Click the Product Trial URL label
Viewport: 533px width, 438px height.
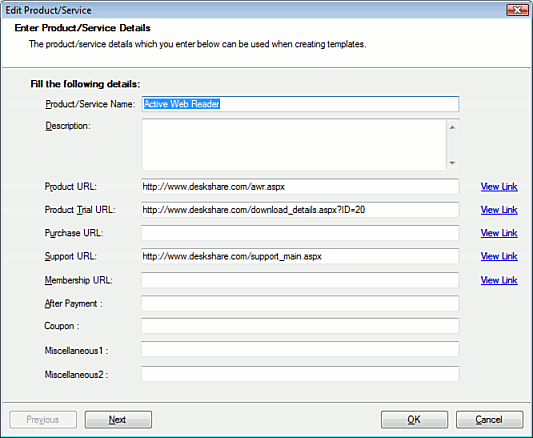80,210
